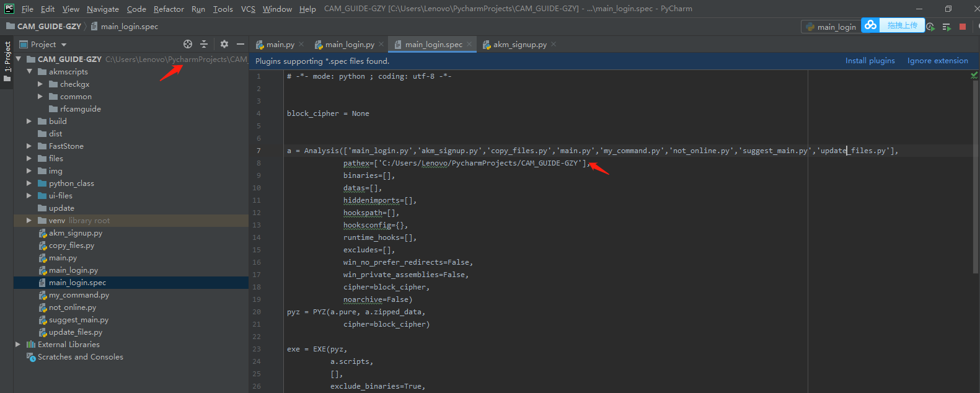Click the collapse all icon in Project panel

(204, 44)
